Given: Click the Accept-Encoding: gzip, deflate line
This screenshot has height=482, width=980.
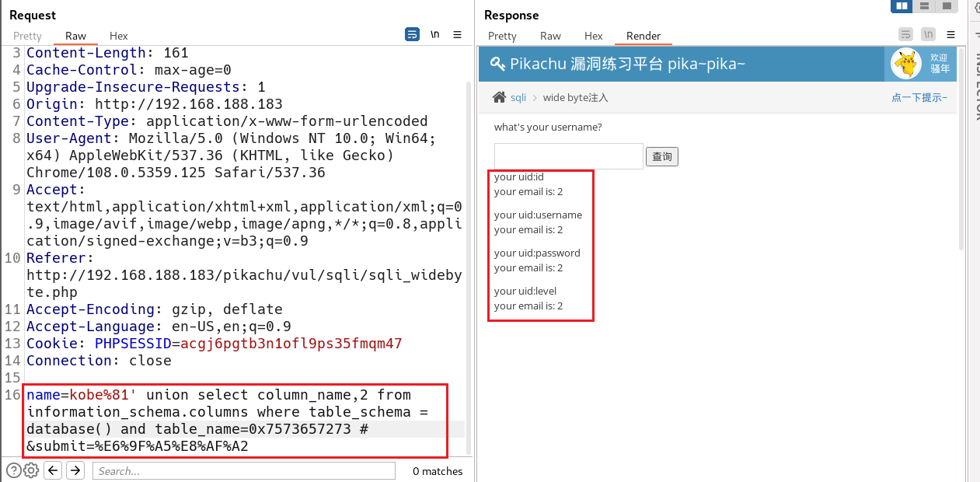Looking at the screenshot, I should click(x=155, y=309).
